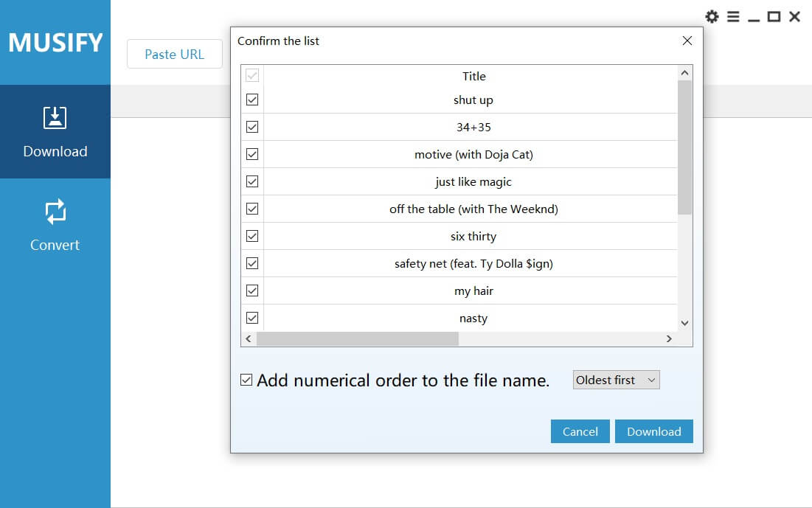
Task: Click Cancel in the dialog
Action: 580,431
